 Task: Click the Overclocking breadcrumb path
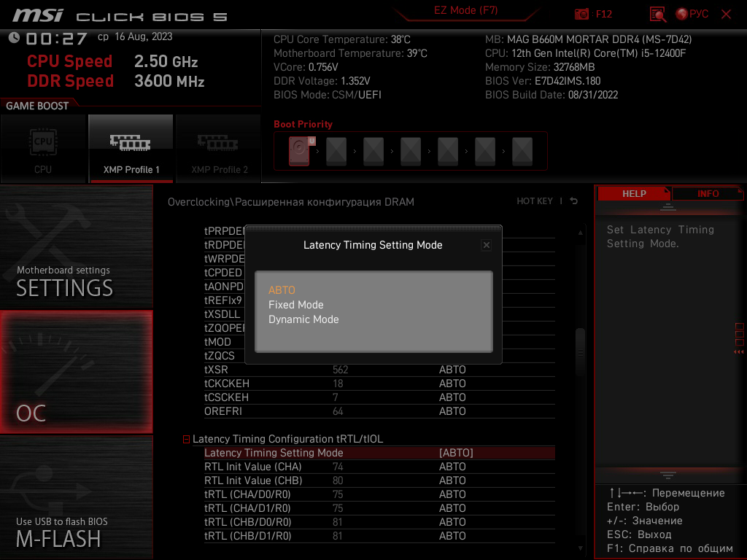pyautogui.click(x=290, y=202)
